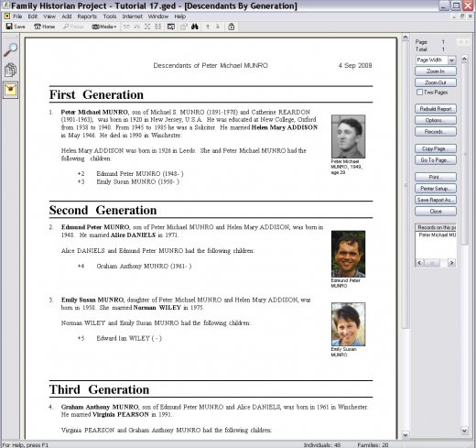Click the slideshow screen toolbar icon
The height and width of the screenshot is (448, 476).
tap(171, 27)
